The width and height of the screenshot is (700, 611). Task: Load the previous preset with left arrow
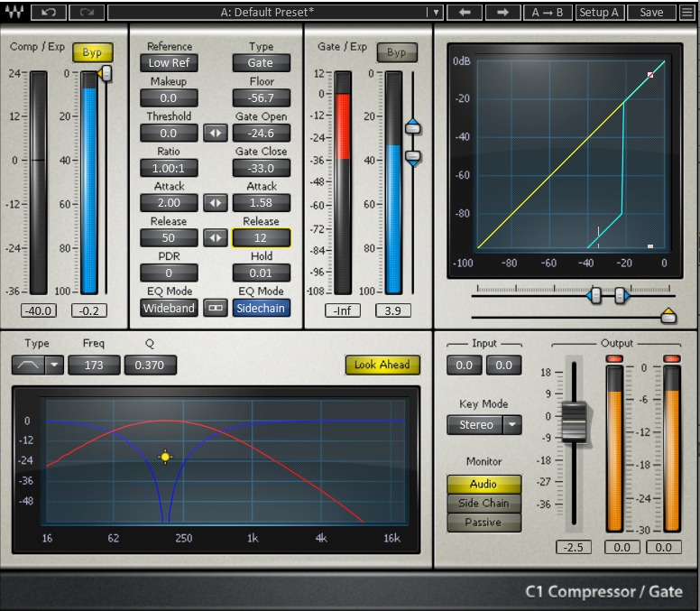(x=465, y=13)
